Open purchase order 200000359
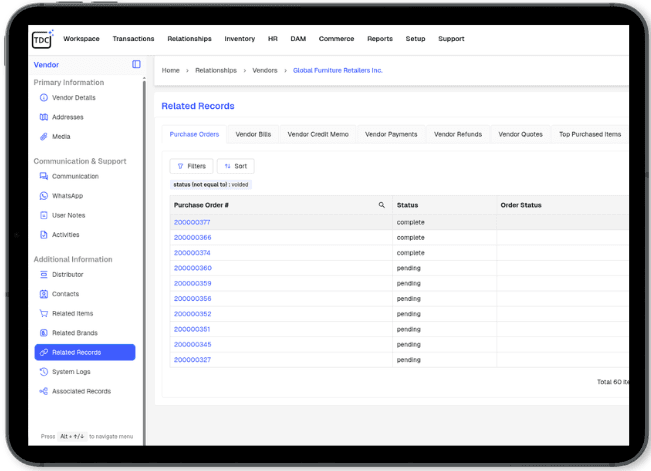This screenshot has height=471, width=651. [x=193, y=283]
